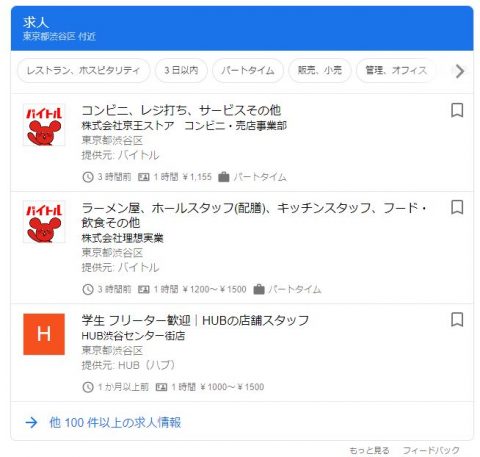This screenshot has width=480, height=457.
Task: Click company name 株式会社理想実業
Action: click(122, 238)
